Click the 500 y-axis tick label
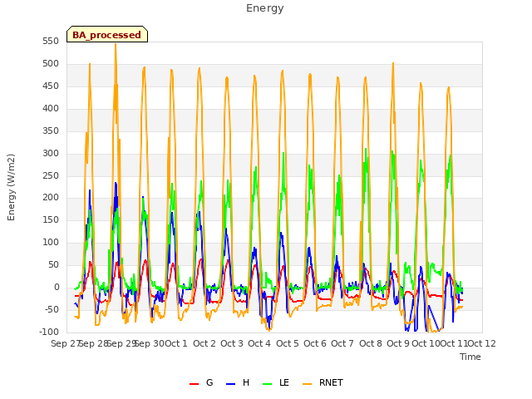 [x=51, y=63]
